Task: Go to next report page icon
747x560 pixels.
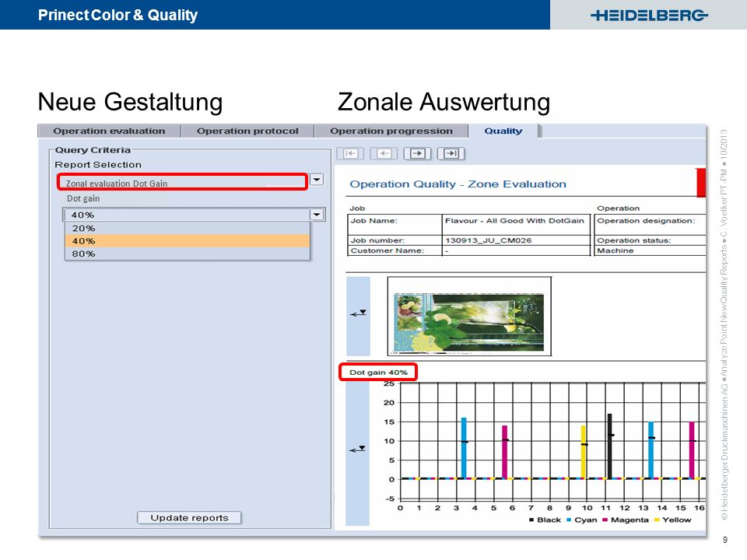Action: pos(417,153)
